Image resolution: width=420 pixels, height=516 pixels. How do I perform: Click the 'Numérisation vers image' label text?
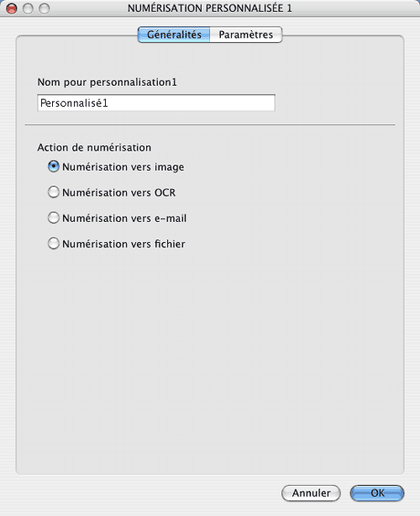[x=123, y=167]
